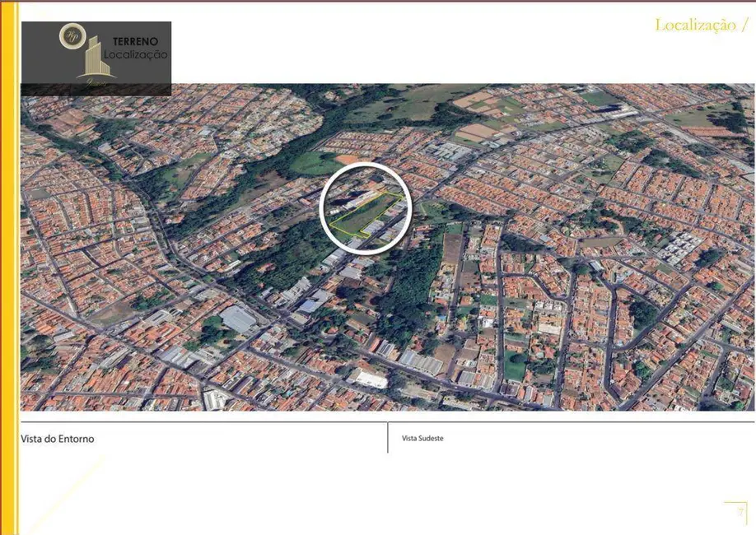
Task: Click the vertical divider between captions
Action: click(x=387, y=438)
